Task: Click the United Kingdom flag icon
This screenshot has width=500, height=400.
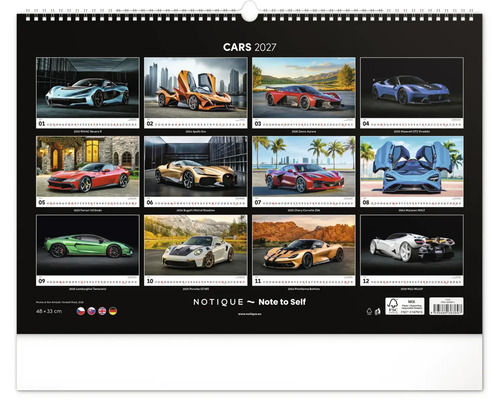Action: click(x=102, y=311)
